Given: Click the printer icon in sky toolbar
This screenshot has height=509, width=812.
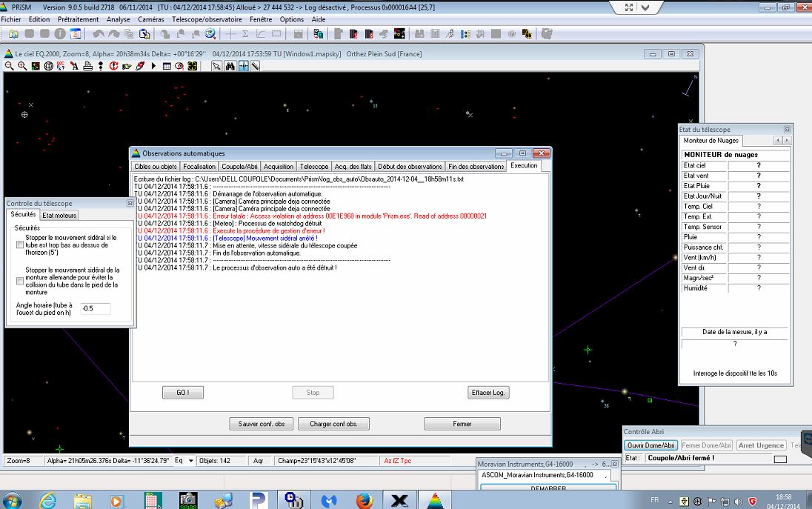Looking at the screenshot, I should click(x=87, y=66).
